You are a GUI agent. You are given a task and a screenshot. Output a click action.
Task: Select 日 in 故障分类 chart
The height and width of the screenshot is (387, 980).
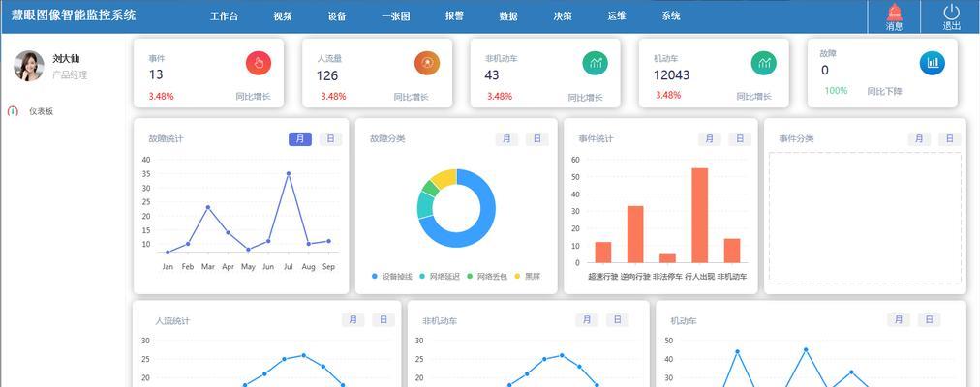[x=536, y=139]
